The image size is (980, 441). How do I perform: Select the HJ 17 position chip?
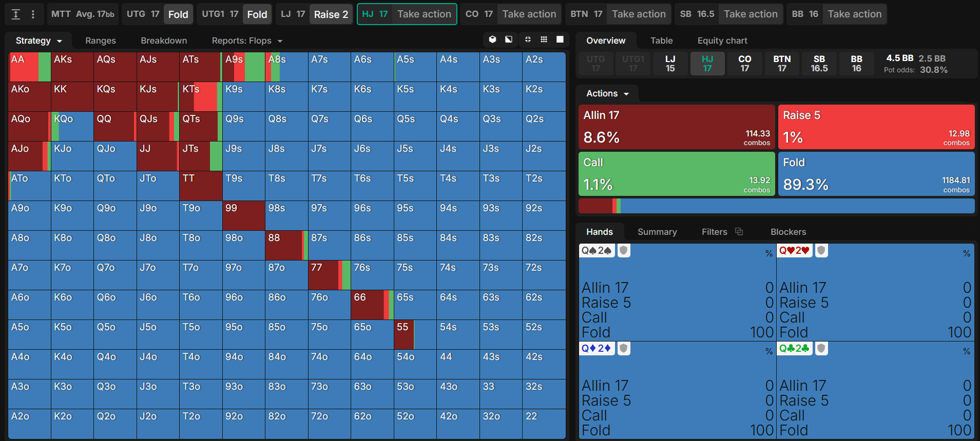tap(707, 64)
